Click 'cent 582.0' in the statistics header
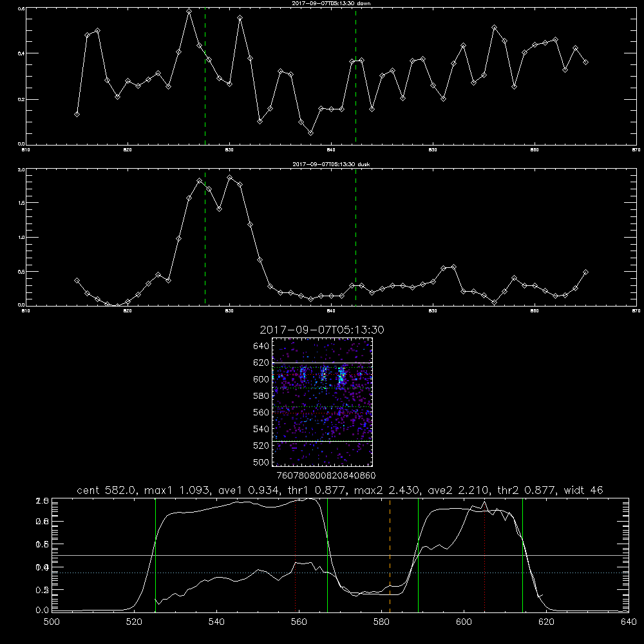644x644 pixels. coord(106,490)
